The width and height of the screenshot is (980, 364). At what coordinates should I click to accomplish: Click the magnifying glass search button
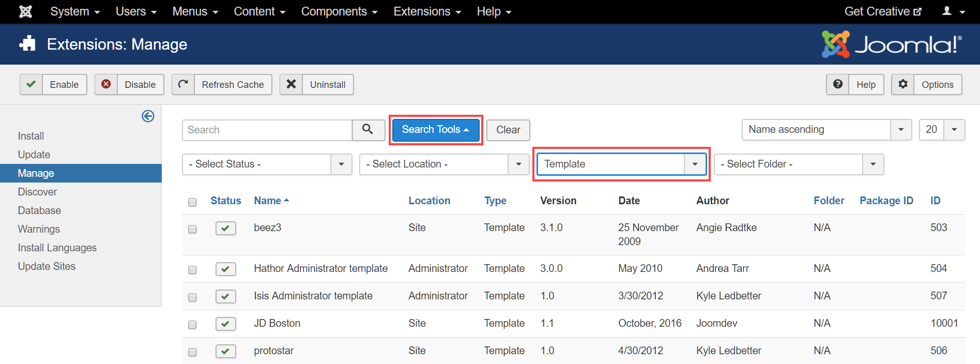(368, 130)
